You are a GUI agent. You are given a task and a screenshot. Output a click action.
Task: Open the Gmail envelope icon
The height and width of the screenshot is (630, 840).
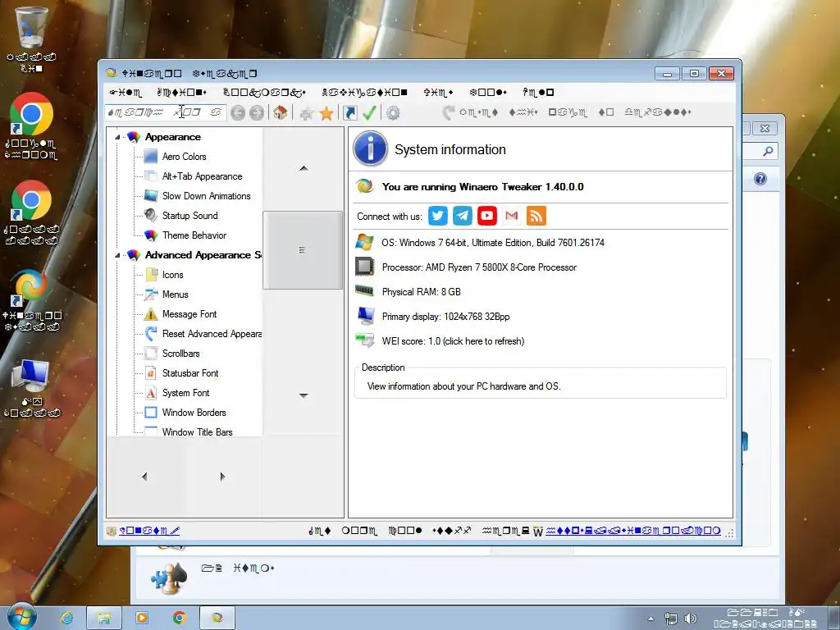click(512, 216)
